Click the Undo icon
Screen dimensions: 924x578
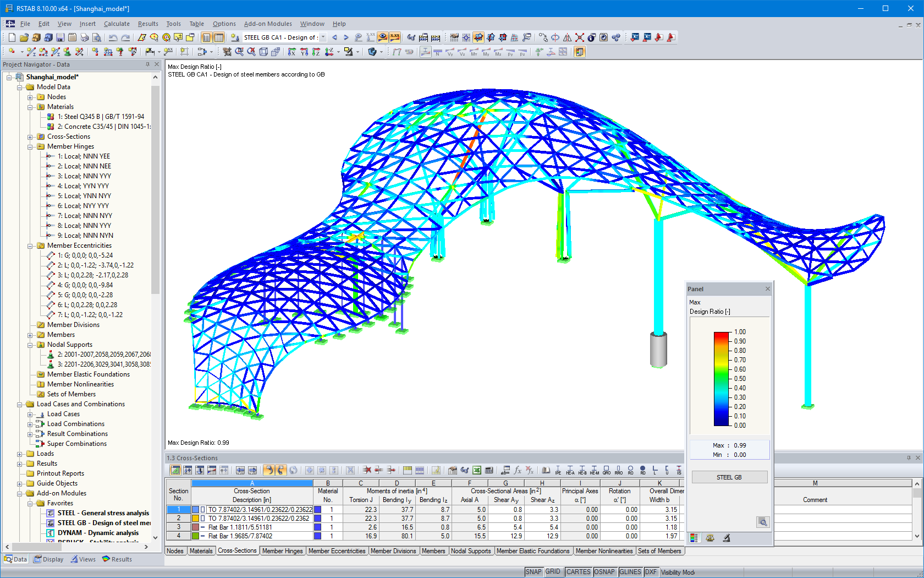click(x=112, y=37)
